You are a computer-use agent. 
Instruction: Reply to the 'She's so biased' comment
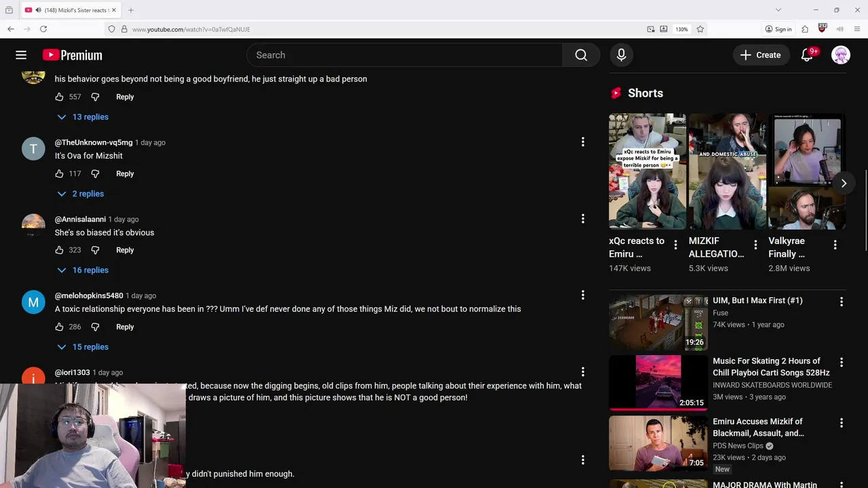point(125,250)
